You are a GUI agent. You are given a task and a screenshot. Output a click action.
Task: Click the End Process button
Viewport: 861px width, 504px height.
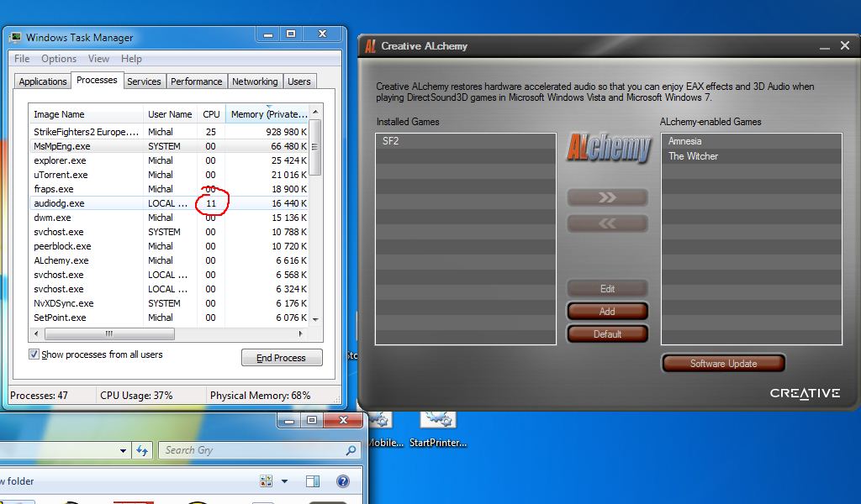(x=282, y=358)
